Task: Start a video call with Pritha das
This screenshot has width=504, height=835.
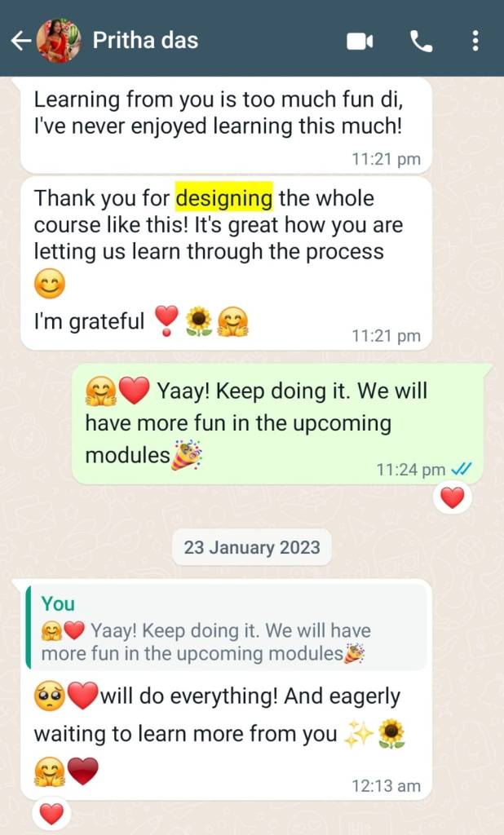Action: point(360,42)
